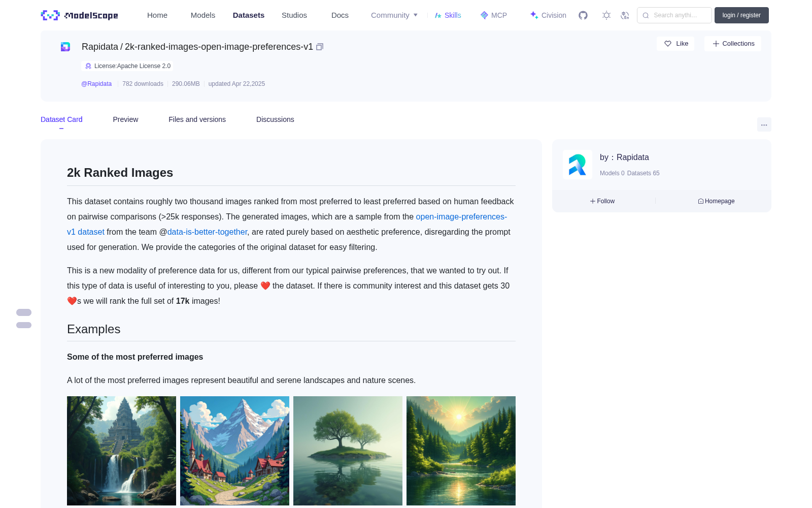Image resolution: width=812 pixels, height=508 pixels.
Task: Open the GitHub icon link
Action: pyautogui.click(x=583, y=15)
